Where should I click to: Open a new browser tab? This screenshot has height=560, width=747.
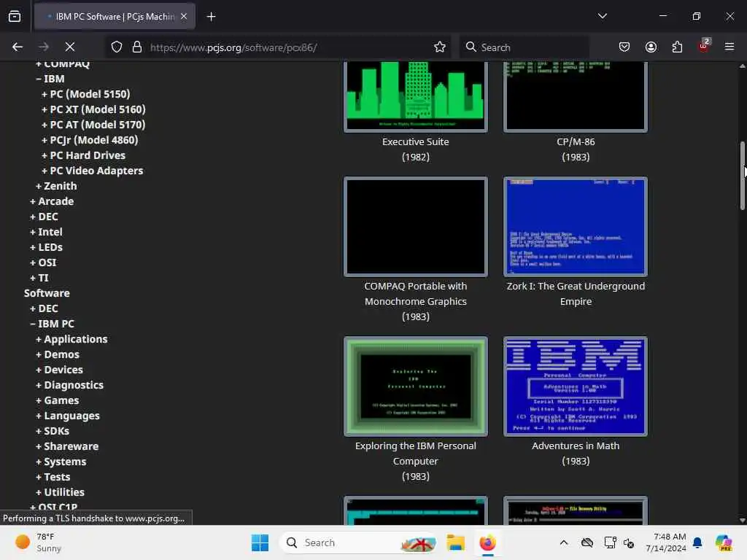[x=211, y=17]
